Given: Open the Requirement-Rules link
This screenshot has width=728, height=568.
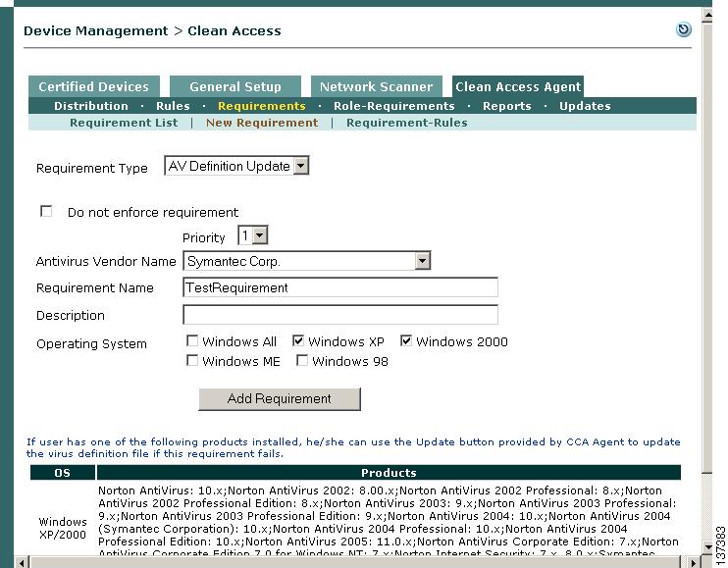Looking at the screenshot, I should coord(407,123).
